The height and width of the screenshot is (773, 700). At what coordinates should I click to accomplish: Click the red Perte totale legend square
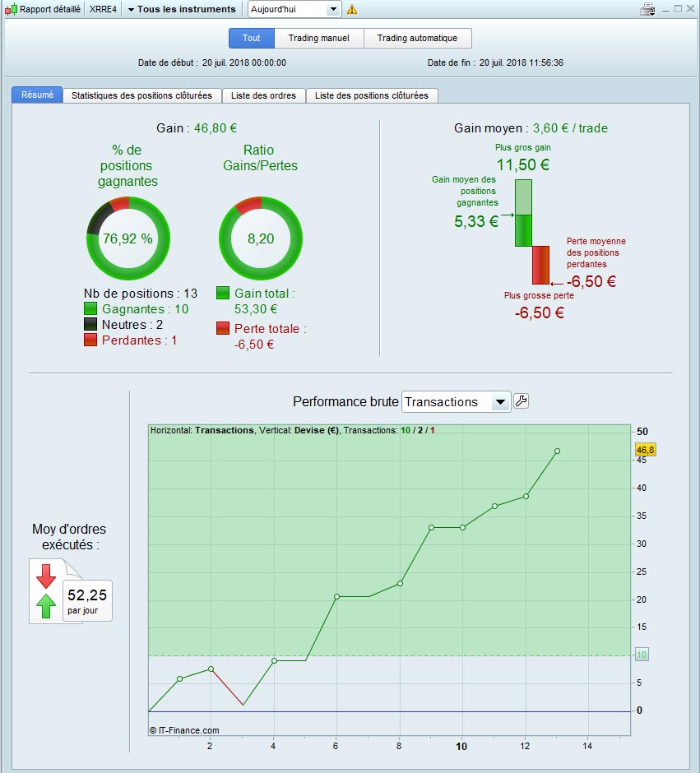(x=223, y=328)
